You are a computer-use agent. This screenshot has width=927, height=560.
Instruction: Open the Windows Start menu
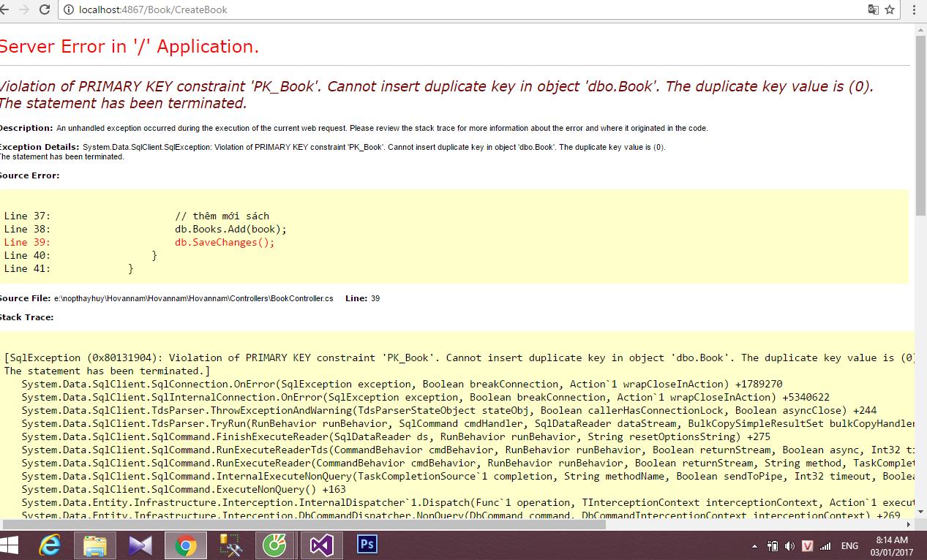point(10,545)
